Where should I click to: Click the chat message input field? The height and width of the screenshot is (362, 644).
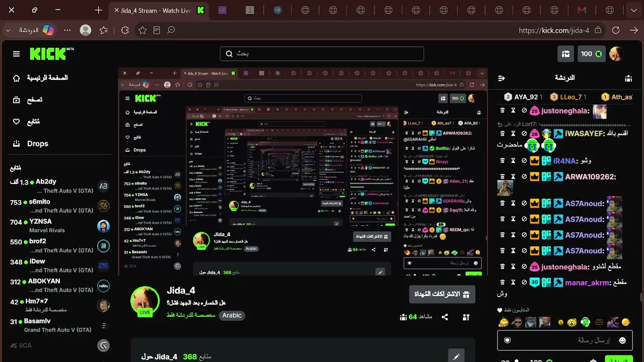(565, 340)
